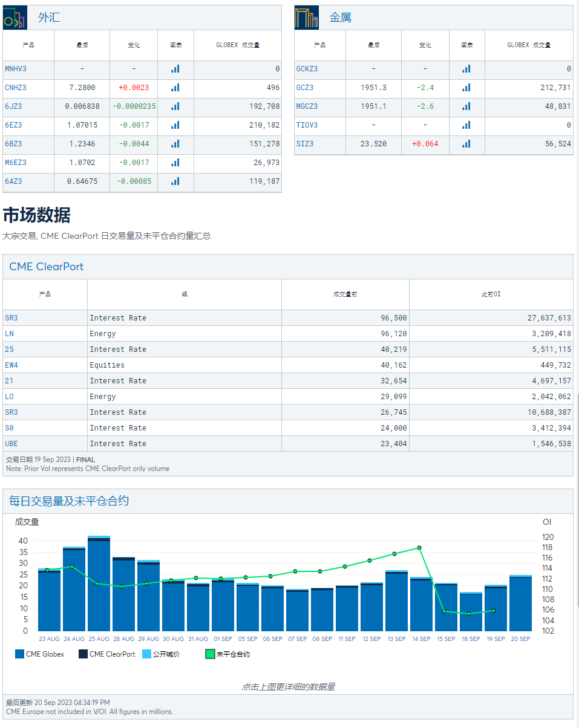Click the 此前OI column header
The width and height of the screenshot is (579, 728).
tap(491, 294)
